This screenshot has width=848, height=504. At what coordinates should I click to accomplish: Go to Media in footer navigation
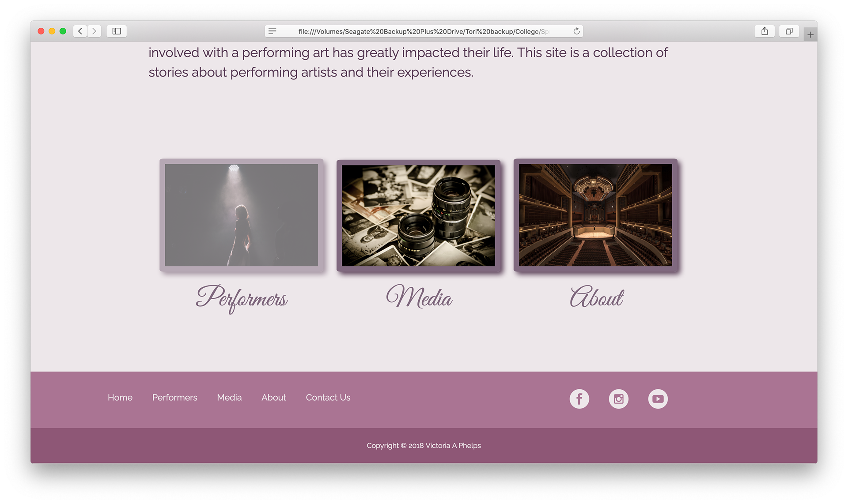pyautogui.click(x=229, y=397)
